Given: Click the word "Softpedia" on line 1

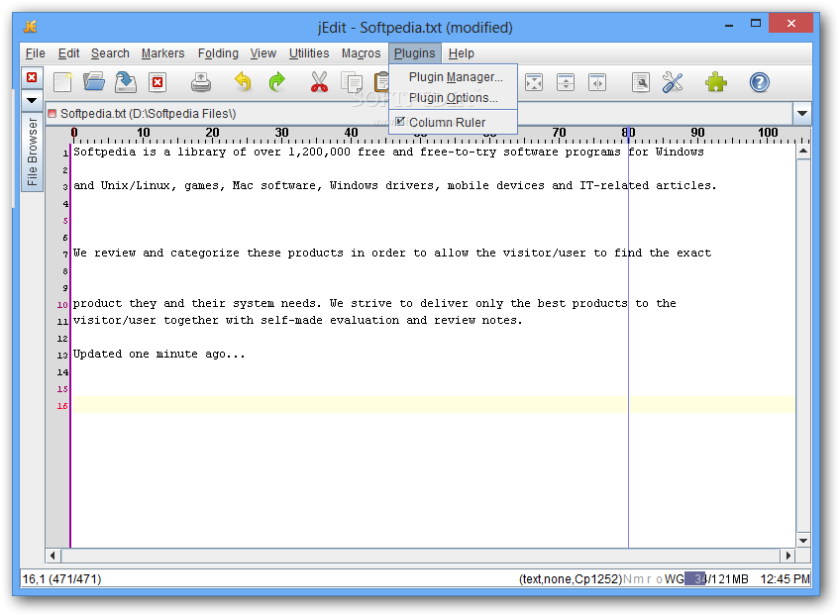Looking at the screenshot, I should coord(104,153).
